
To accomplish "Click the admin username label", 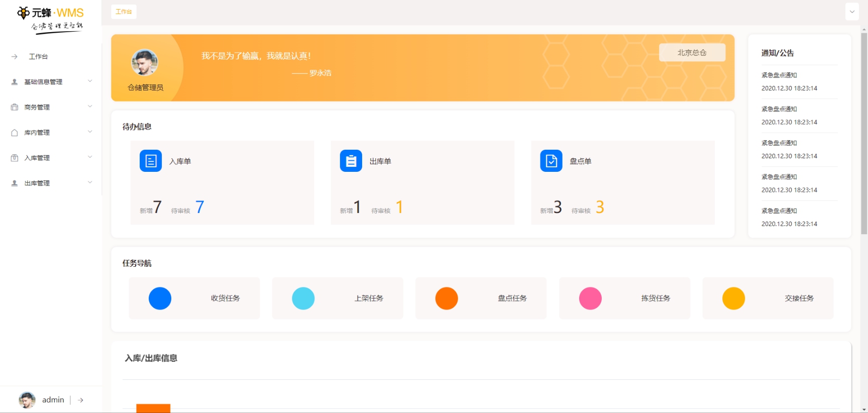I will pyautogui.click(x=53, y=400).
